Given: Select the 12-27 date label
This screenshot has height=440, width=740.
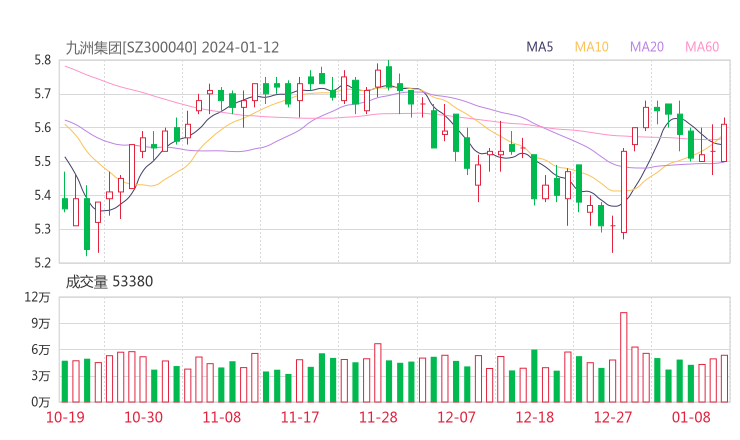Looking at the screenshot, I should point(613,417).
